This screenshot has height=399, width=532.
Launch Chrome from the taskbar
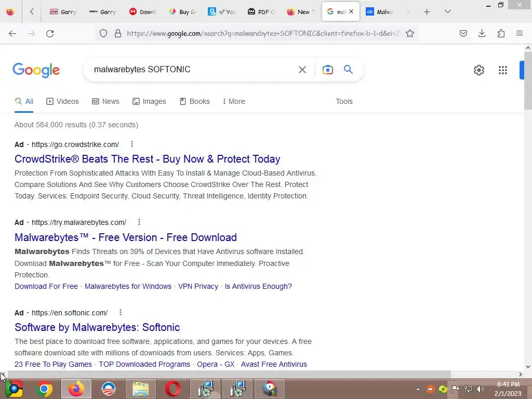pos(44,389)
